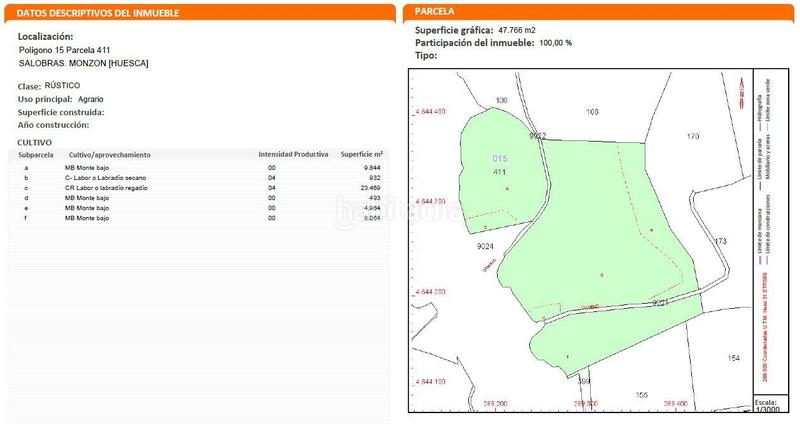Image resolution: width=800 pixels, height=424 pixels.
Task: Click the red north arrow icon
Action: 741,92
